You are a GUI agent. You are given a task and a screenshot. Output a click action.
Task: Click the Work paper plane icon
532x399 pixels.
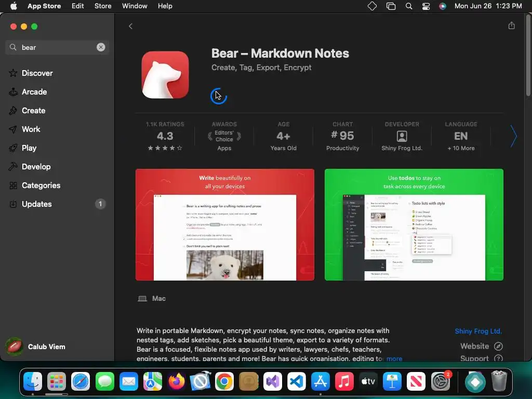tap(13, 129)
